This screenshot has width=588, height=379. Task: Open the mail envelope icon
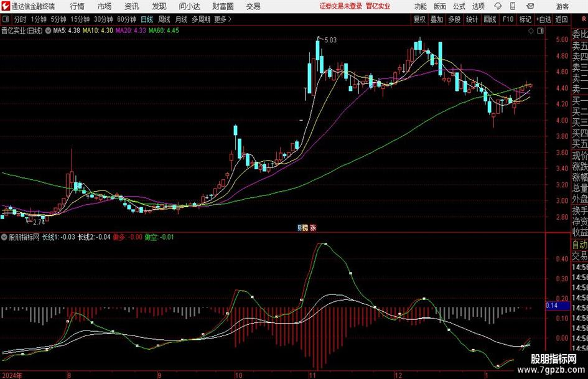tap(530, 6)
